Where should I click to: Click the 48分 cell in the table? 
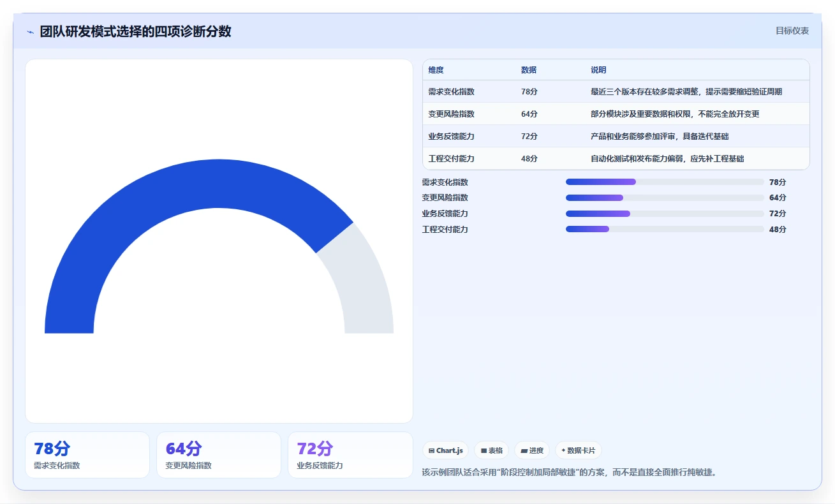tap(529, 159)
